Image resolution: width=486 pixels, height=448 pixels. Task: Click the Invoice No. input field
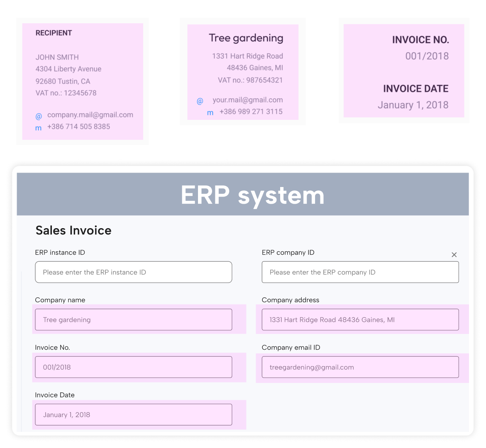click(x=133, y=367)
